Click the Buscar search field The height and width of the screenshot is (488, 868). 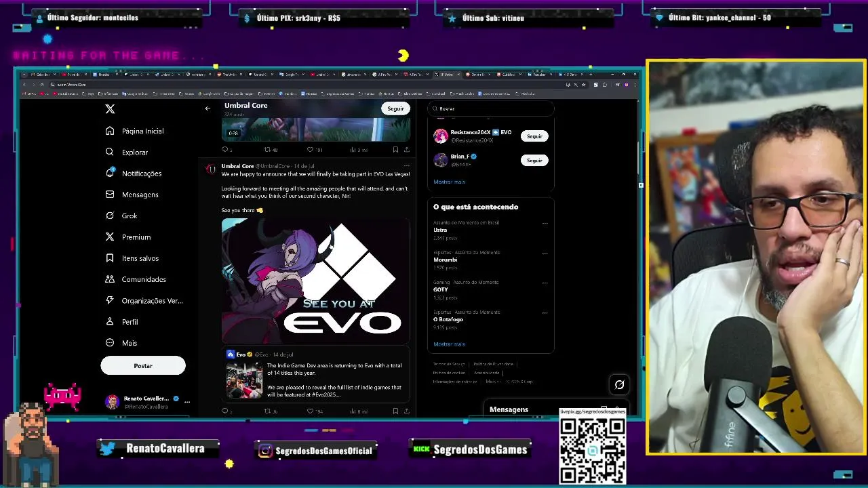(x=491, y=108)
